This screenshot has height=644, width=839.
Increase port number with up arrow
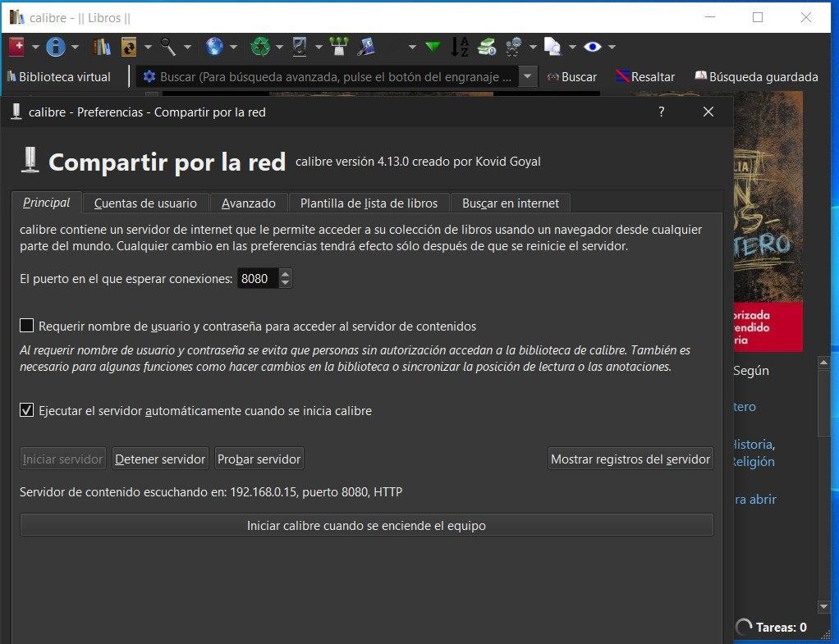click(x=285, y=274)
